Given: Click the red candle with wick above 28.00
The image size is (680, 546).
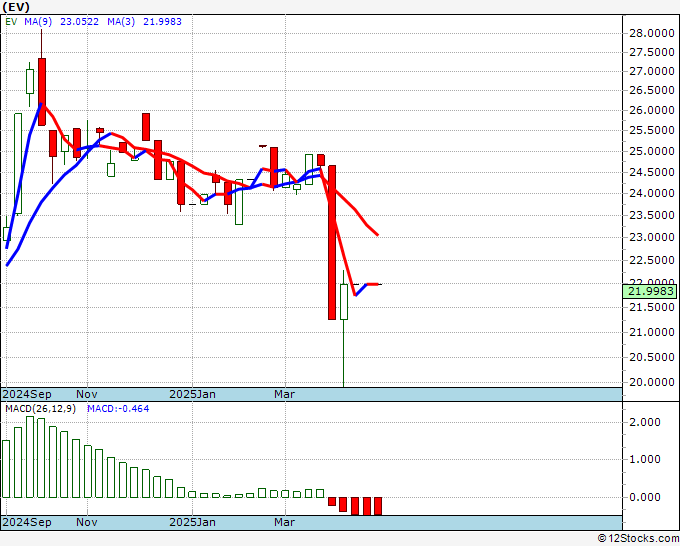Looking at the screenshot, I should tap(42, 78).
